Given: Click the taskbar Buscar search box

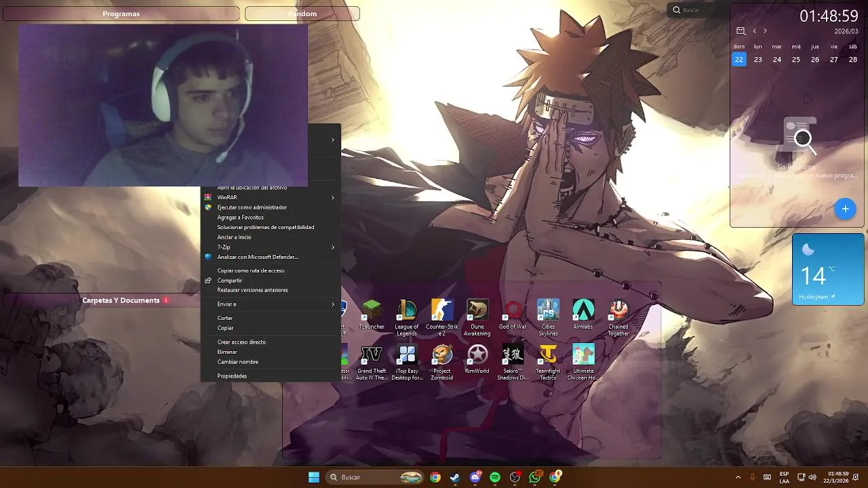Looking at the screenshot, I should (x=375, y=477).
